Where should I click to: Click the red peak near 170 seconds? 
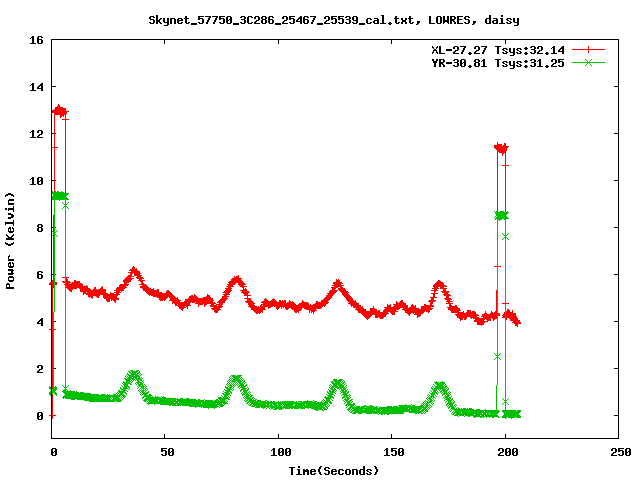439,284
